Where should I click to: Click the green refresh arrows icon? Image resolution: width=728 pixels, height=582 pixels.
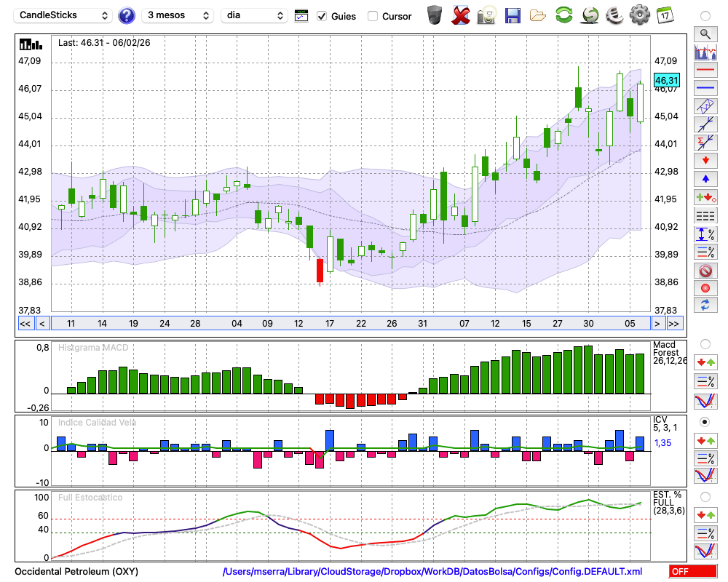click(563, 15)
